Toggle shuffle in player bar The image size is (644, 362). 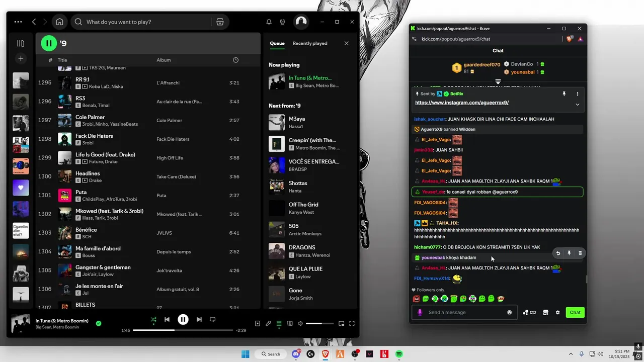153,319
